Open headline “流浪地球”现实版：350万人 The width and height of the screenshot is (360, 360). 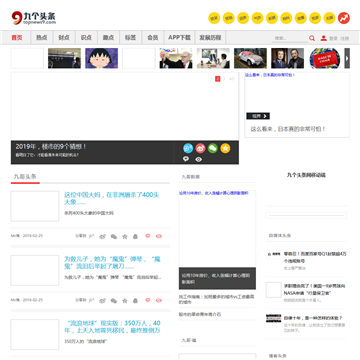(113, 327)
